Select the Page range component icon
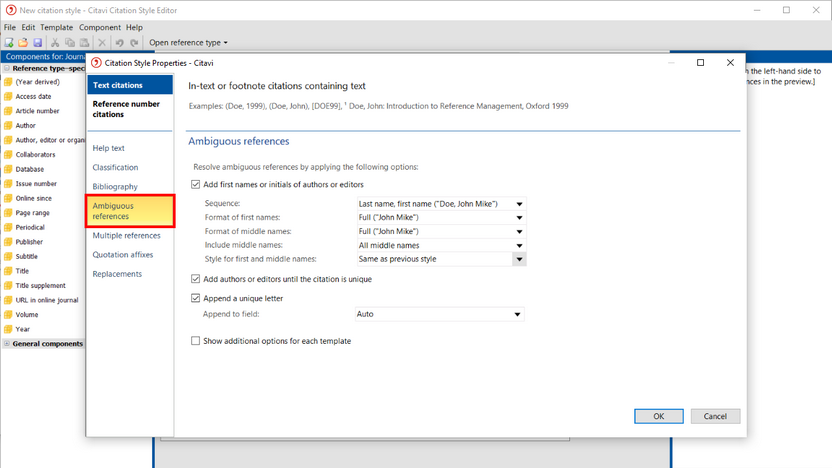Screen dimensions: 832x468 (x=8, y=213)
